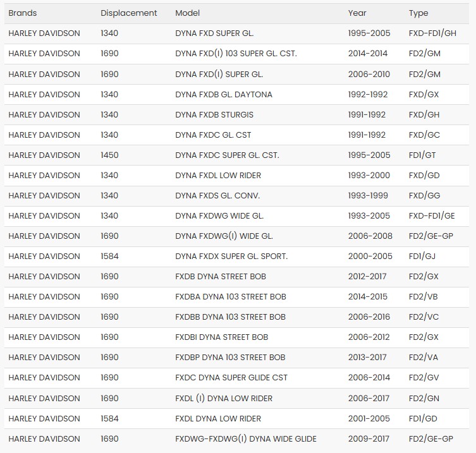The height and width of the screenshot is (453, 476).
Task: Select FXDC DYNA SUPER GLIDE CST model
Action: click(231, 378)
